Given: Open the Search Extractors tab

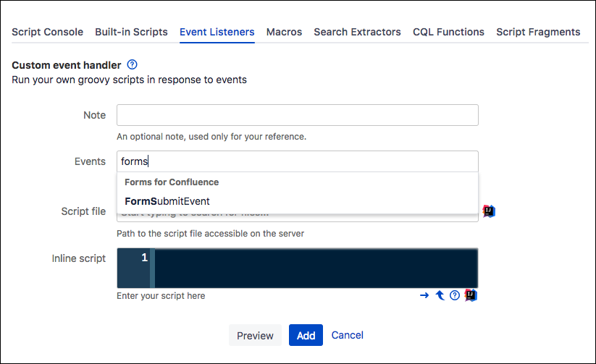Looking at the screenshot, I should (x=357, y=32).
